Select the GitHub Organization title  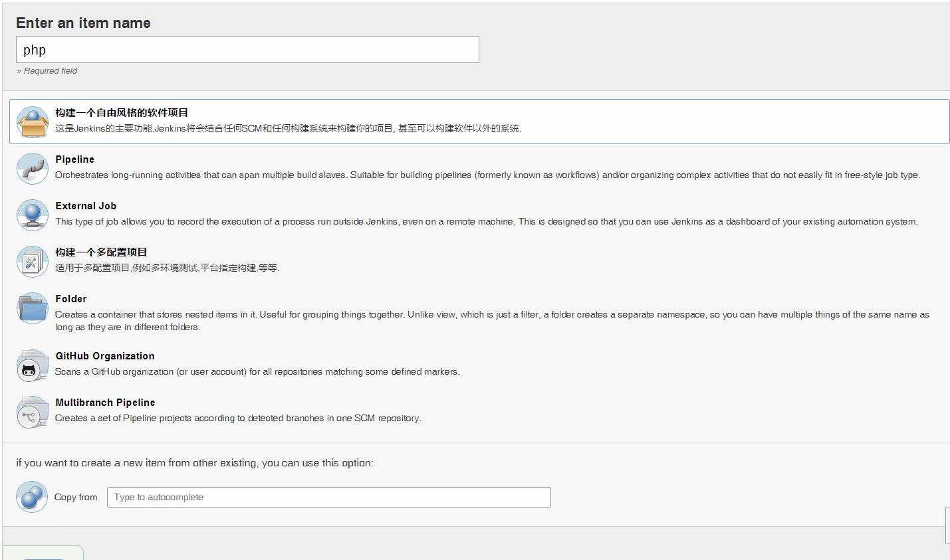105,356
